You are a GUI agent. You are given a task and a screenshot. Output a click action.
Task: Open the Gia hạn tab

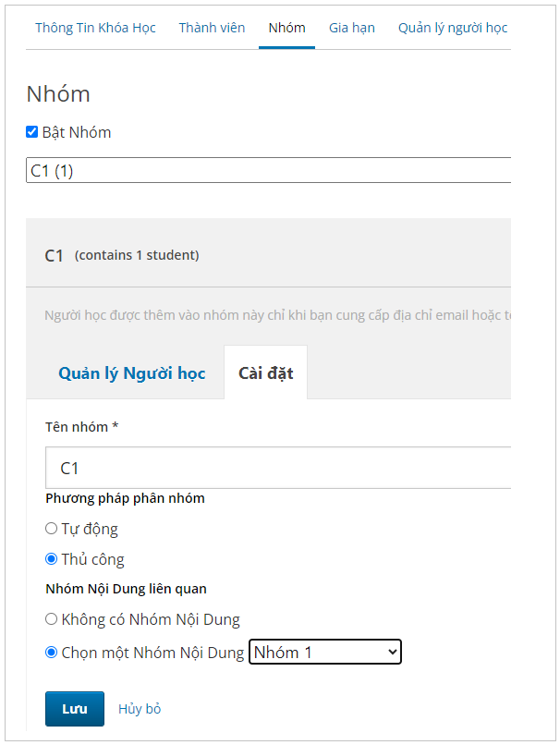352,28
